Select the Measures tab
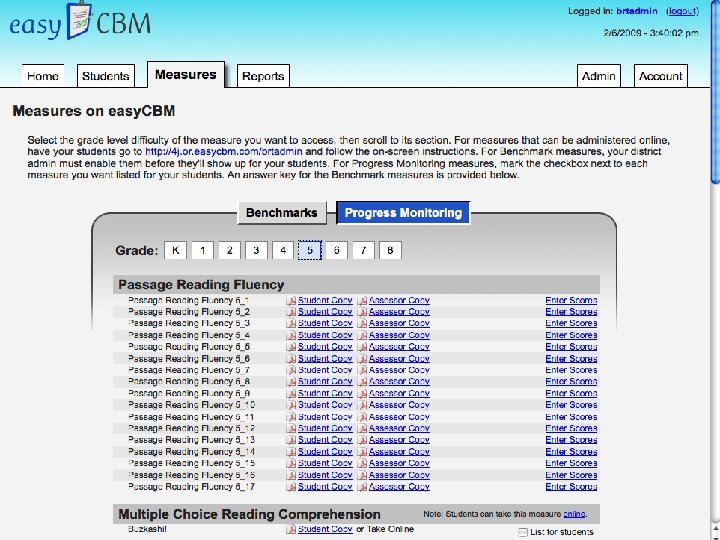720x540 pixels. point(186,74)
